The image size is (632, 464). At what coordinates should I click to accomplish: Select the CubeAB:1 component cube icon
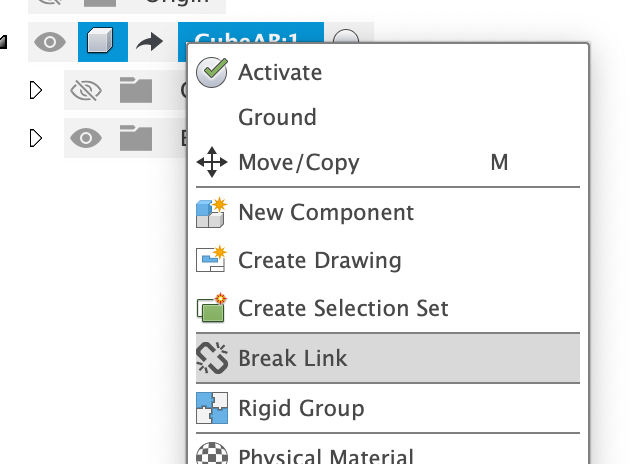(100, 42)
